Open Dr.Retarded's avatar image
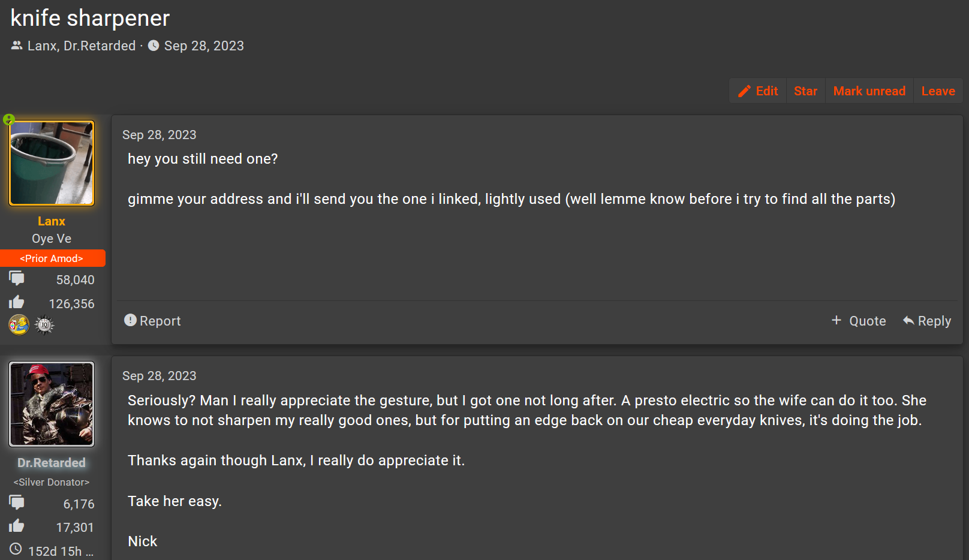Viewport: 969px width, 560px height. coord(52,404)
